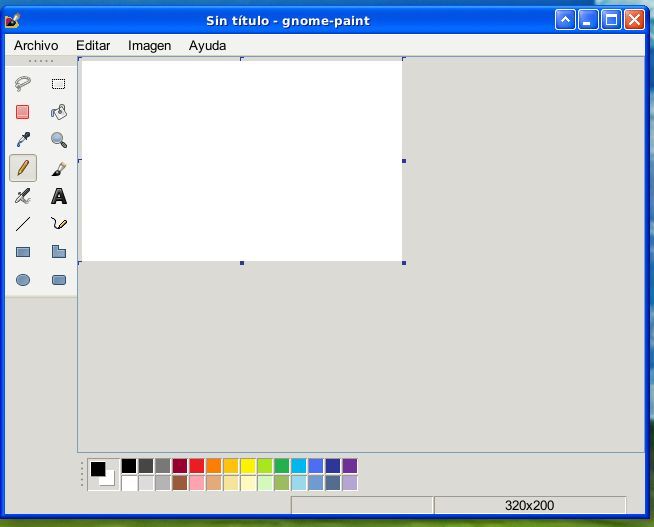654x527 pixels.
Task: Pick the dark crimson palette color
Action: [x=180, y=466]
